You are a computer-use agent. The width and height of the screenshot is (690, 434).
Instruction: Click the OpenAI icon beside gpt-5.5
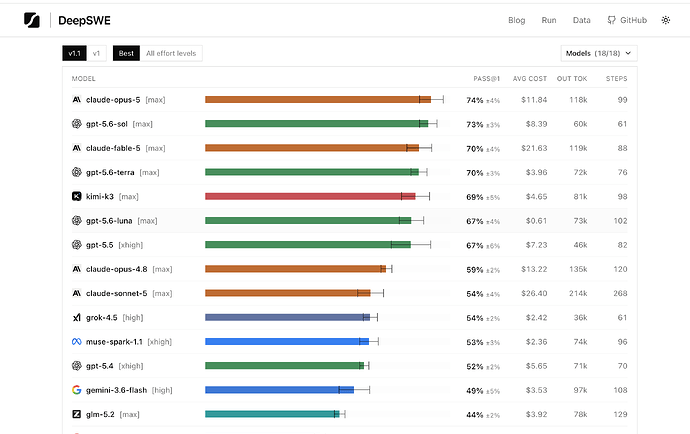[x=77, y=245]
